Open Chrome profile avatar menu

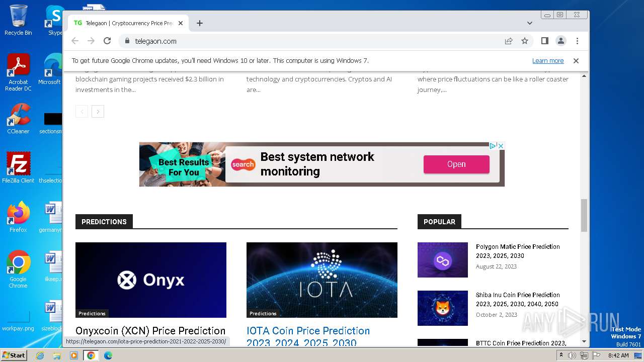coord(561,41)
